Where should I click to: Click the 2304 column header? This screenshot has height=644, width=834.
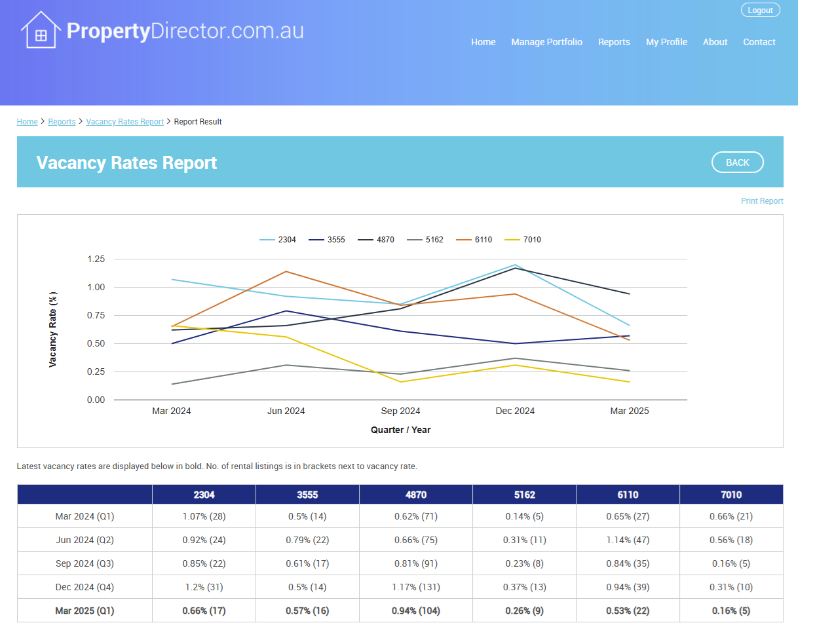(204, 495)
